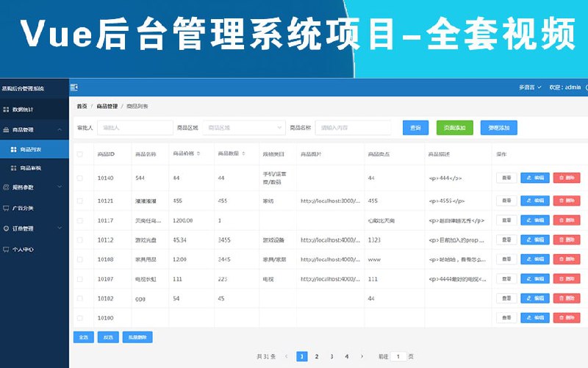Click the 商品管理 sidebar icon
This screenshot has width=588, height=368.
point(6,130)
